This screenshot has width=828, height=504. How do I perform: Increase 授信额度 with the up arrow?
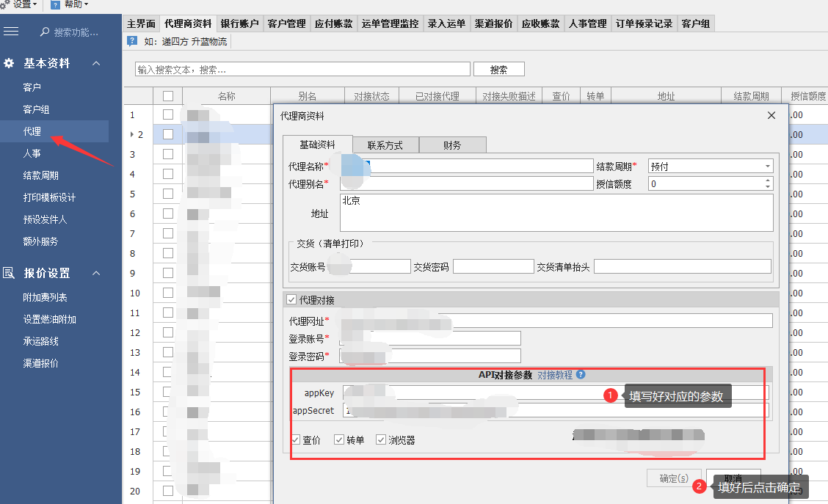coord(768,181)
